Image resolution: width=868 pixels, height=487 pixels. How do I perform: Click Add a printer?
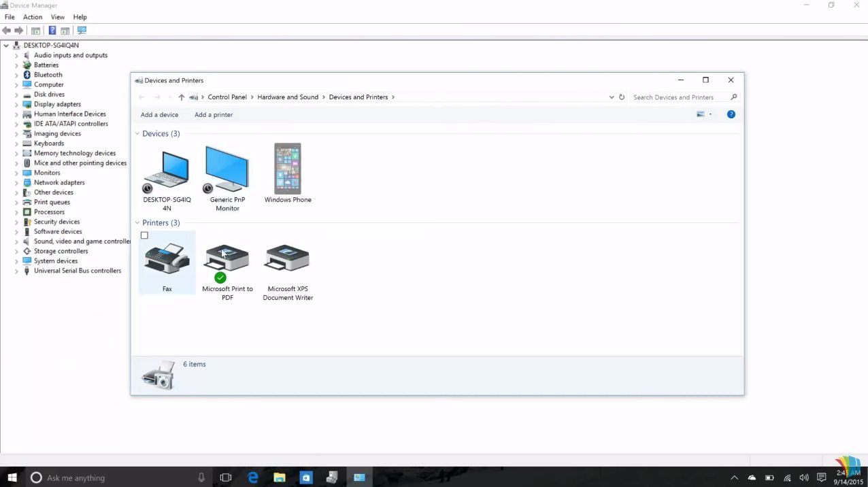pyautogui.click(x=214, y=115)
